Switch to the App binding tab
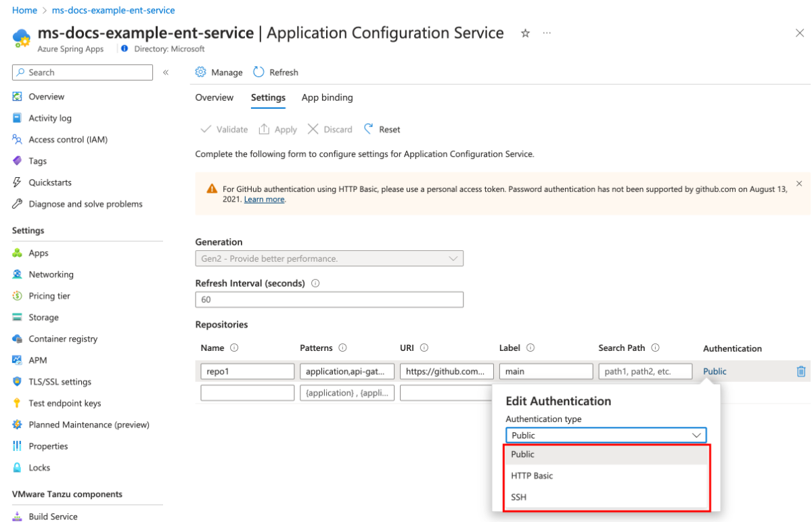Viewport: 812px width, 522px height. coord(327,97)
